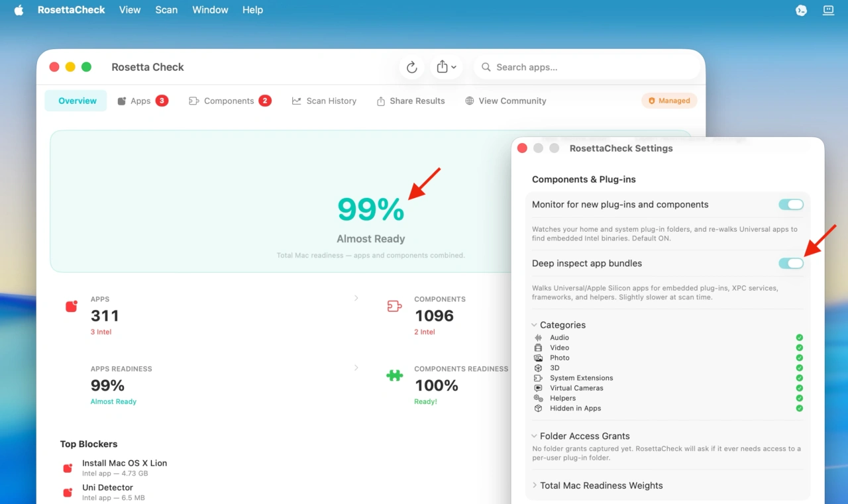Switch to the Overview tab
The height and width of the screenshot is (504, 848).
click(x=76, y=101)
